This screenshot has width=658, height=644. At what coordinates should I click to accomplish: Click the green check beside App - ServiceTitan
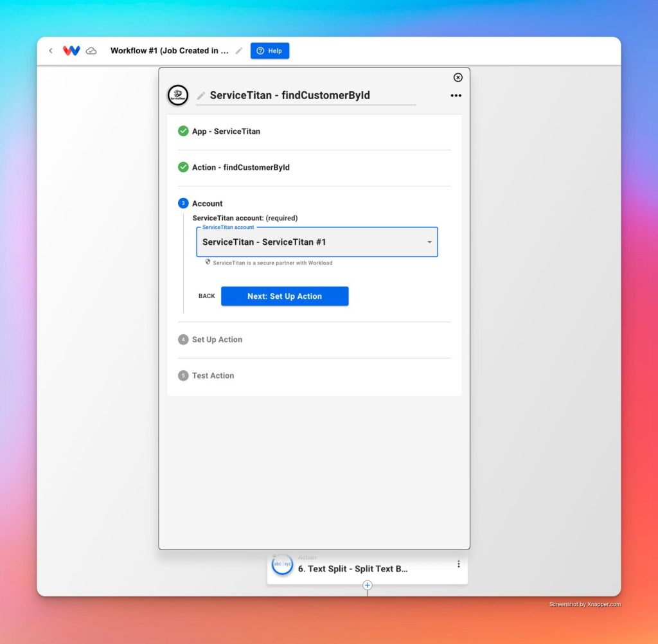pyautogui.click(x=183, y=131)
